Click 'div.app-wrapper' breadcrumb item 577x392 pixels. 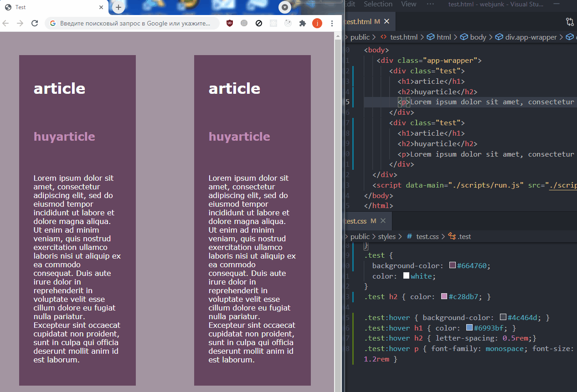[526, 37]
